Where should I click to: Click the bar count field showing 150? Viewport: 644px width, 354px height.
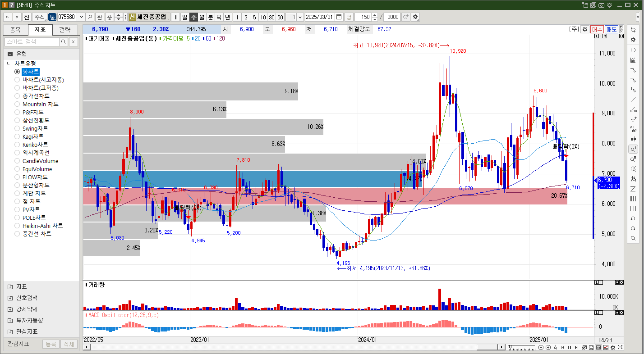363,17
